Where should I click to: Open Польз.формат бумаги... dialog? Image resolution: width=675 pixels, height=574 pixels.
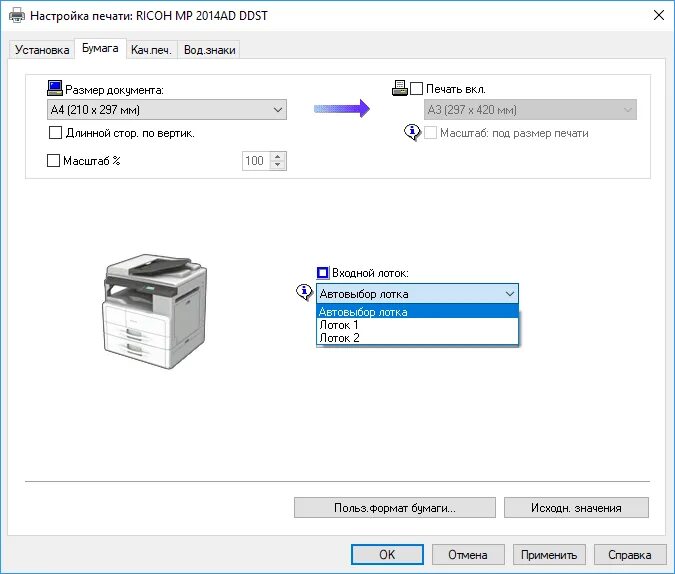point(395,508)
